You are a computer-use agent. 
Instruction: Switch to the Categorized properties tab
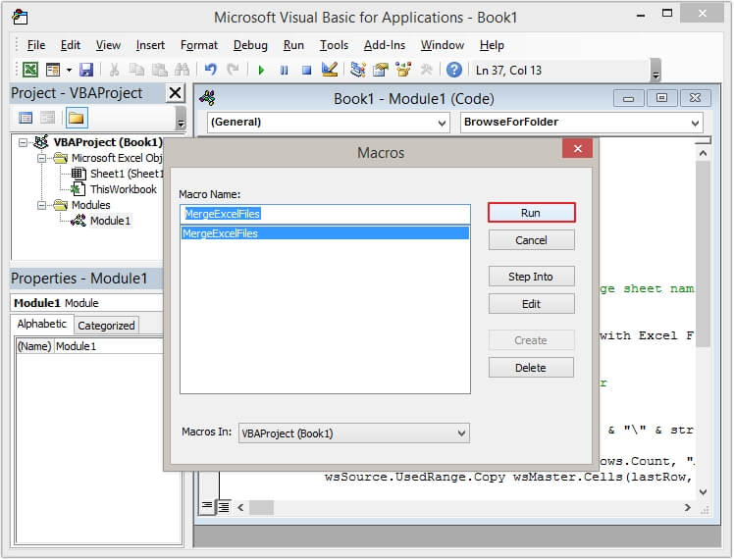[106, 326]
